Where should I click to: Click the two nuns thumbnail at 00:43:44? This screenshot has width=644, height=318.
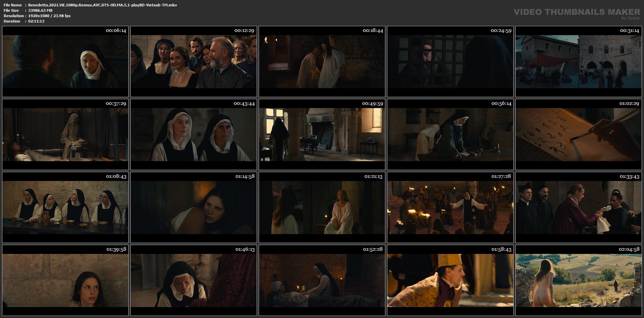194,134
